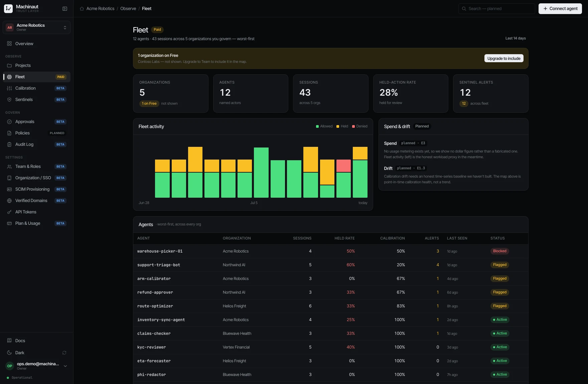588x384 pixels.
Task: Click the green Operational status dot
Action: point(8,378)
